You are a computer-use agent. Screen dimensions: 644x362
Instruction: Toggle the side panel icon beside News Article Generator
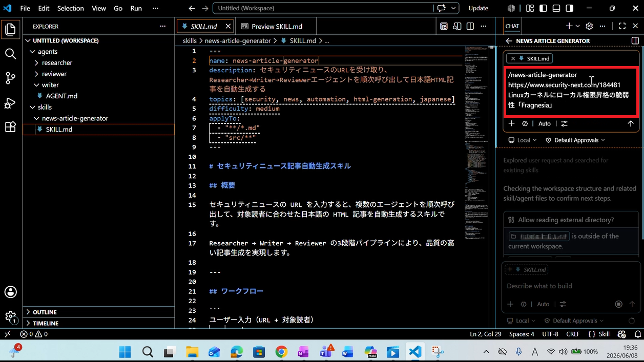point(635,41)
